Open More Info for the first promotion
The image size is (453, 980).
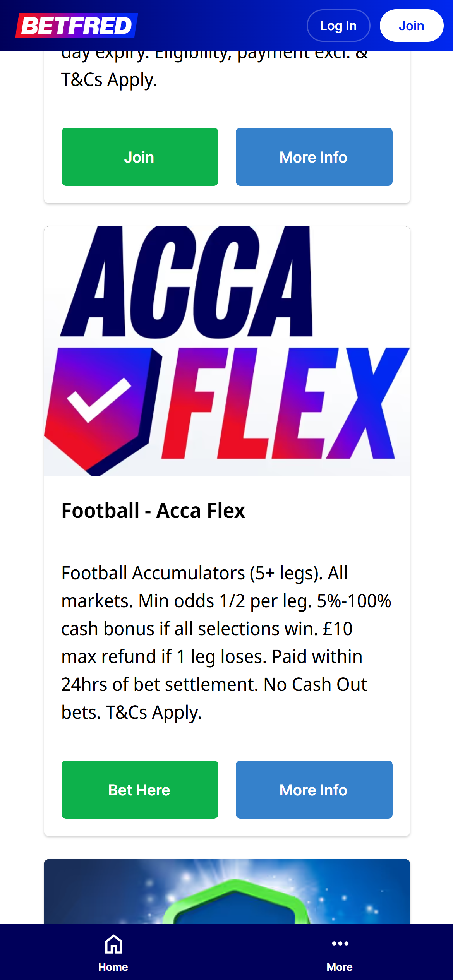coord(314,156)
